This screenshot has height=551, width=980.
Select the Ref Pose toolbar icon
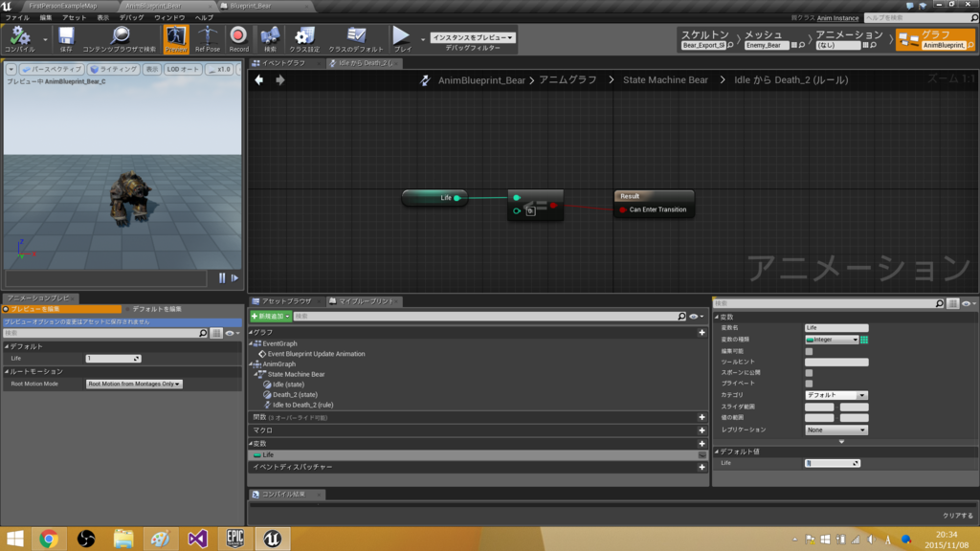point(208,38)
